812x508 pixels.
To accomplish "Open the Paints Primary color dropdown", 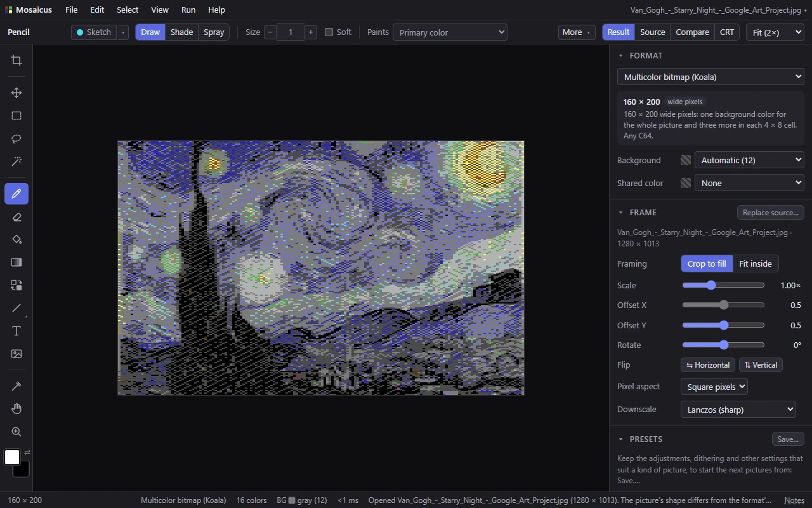I will pyautogui.click(x=450, y=32).
